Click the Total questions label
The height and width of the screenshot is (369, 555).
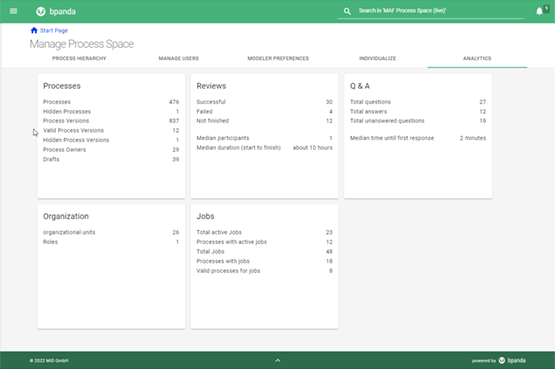click(370, 102)
